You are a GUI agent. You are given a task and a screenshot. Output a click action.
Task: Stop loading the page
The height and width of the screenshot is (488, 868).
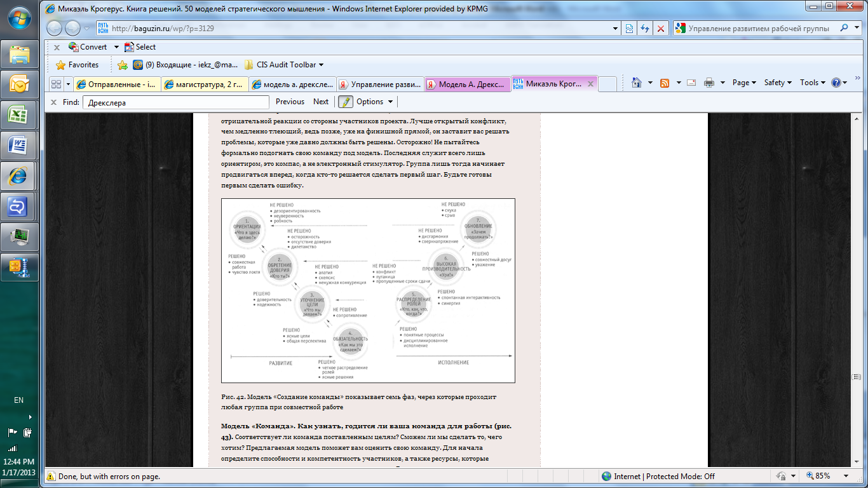coord(661,28)
